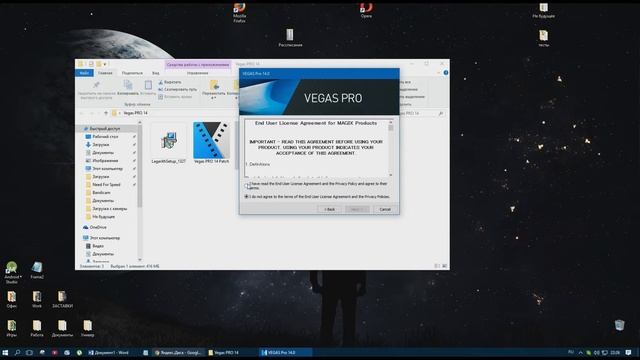Click the sidebar scrollbar's up arrow
Image resolution: width=640 pixels, height=360 pixels.
[140, 123]
